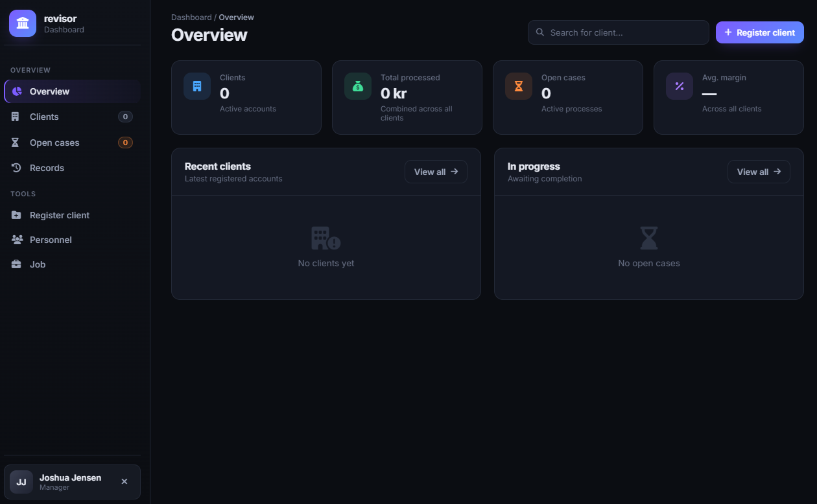
Task: Click the 'revisor' brand name
Action: pos(60,19)
